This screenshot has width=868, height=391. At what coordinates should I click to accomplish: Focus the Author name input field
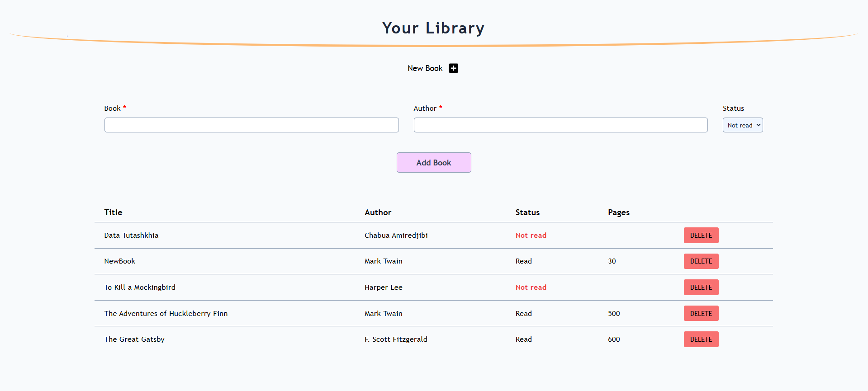[x=560, y=125]
